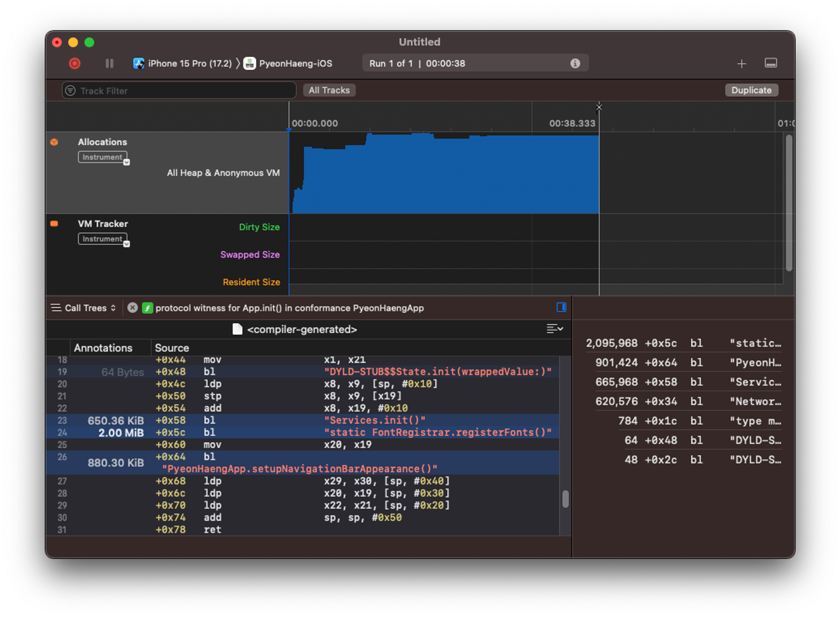This screenshot has height=618, width=840.
Task: Click the 64 Bytes annotation
Action: pos(123,372)
